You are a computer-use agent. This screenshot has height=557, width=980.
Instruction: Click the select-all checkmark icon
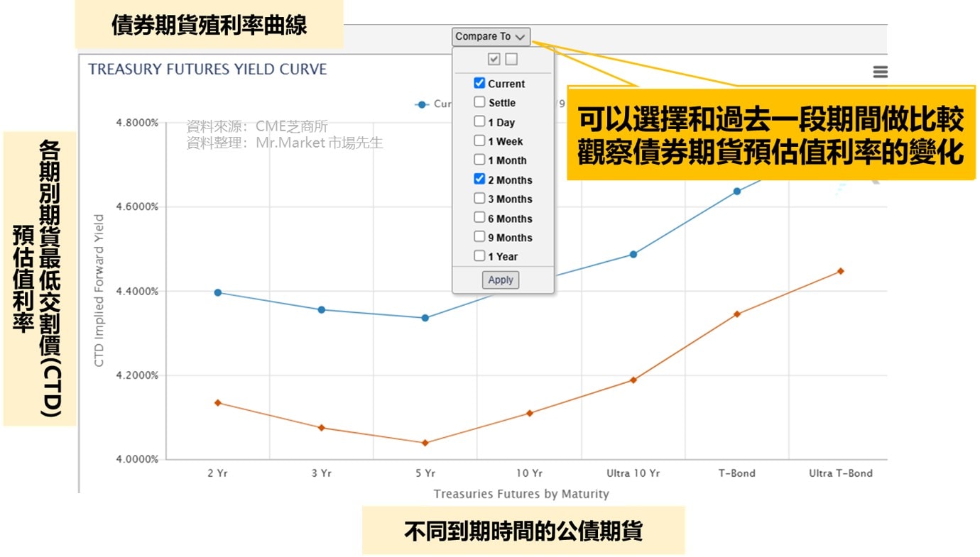[494, 59]
